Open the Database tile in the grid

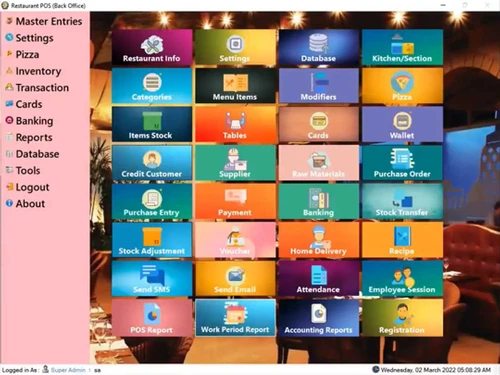point(319,47)
